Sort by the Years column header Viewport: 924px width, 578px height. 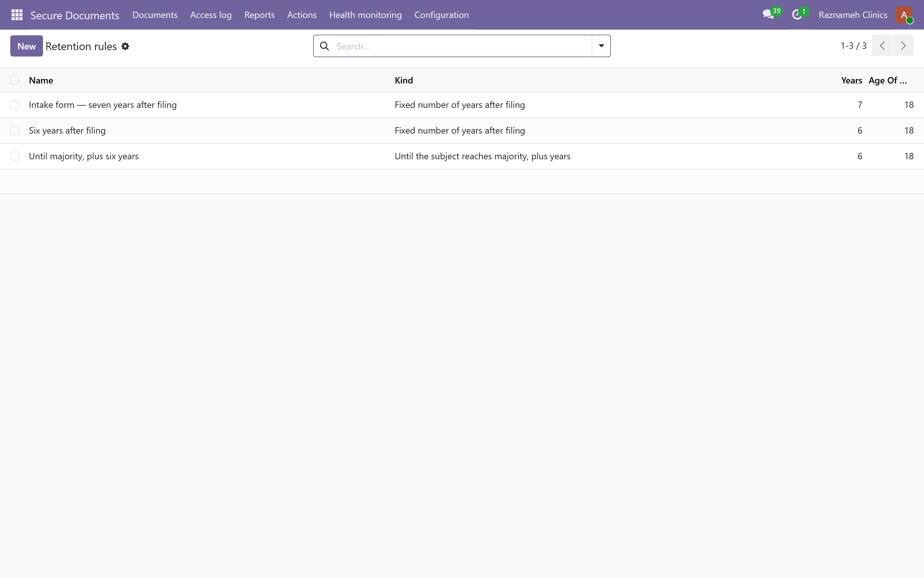click(851, 80)
